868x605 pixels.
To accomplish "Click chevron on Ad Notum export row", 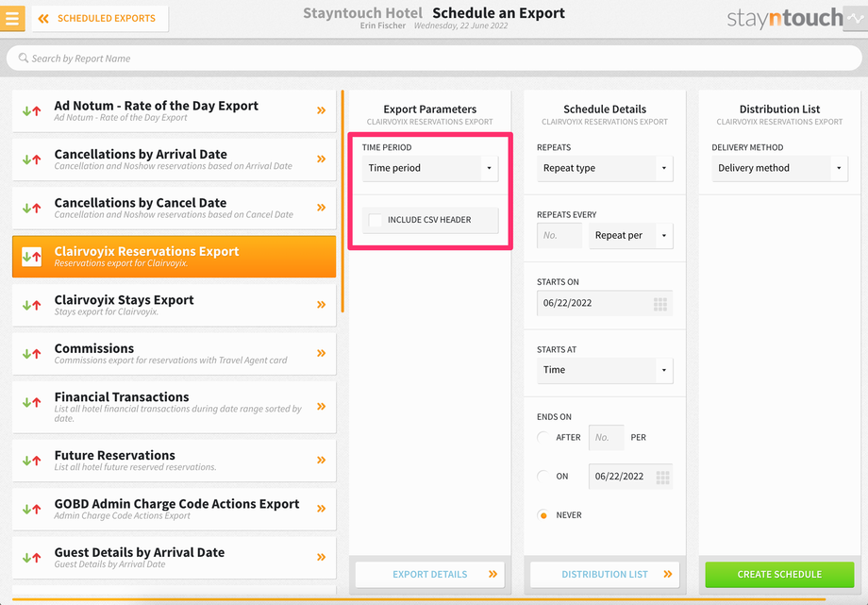I will click(321, 110).
